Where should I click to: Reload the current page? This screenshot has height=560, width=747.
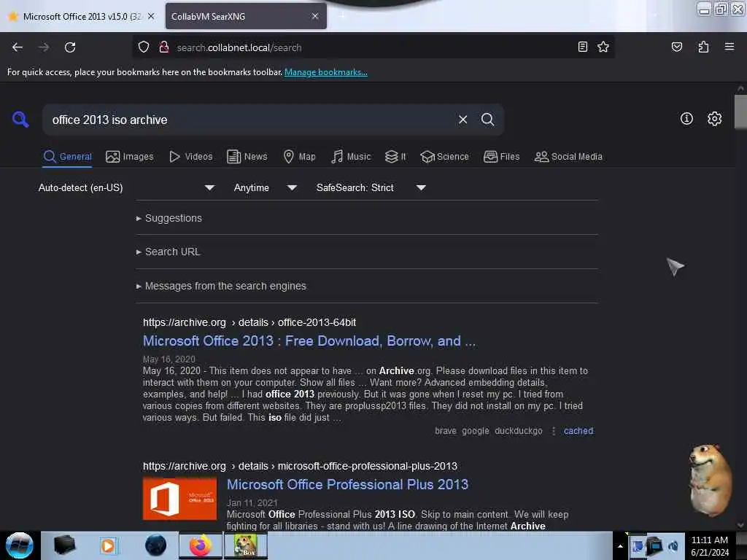point(70,47)
